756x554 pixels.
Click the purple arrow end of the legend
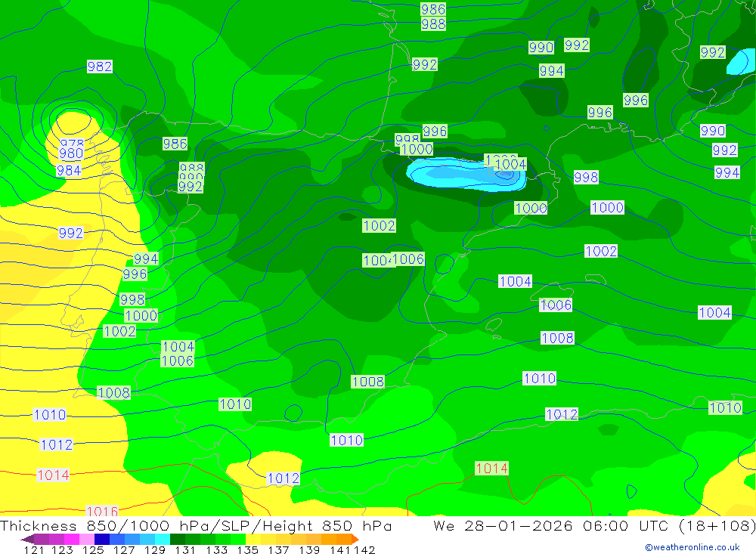tap(28, 539)
